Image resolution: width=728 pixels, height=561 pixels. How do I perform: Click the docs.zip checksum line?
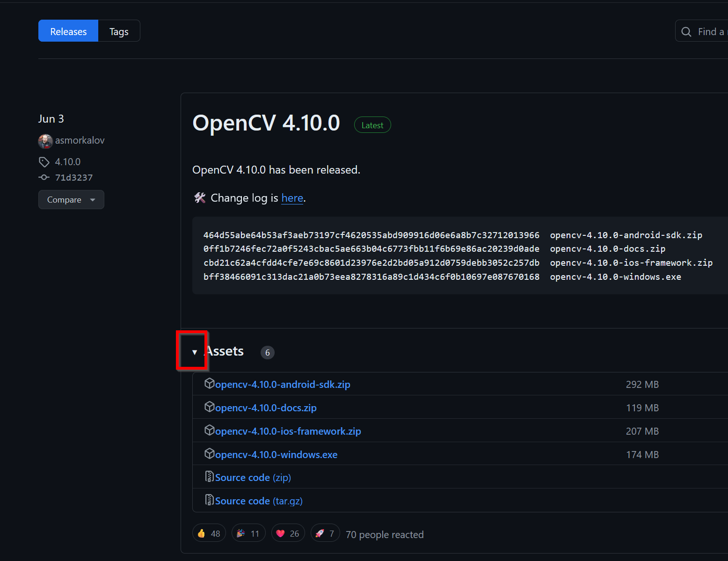435,248
